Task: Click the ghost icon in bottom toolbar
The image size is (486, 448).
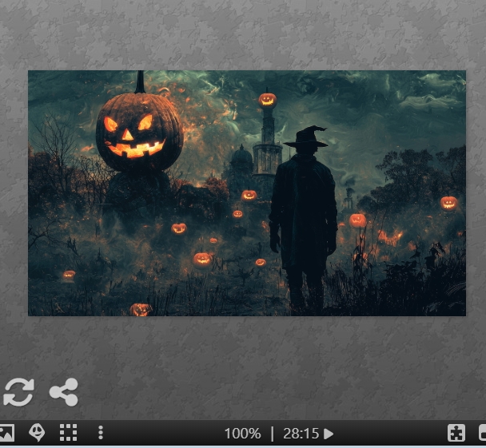Action: click(x=37, y=434)
